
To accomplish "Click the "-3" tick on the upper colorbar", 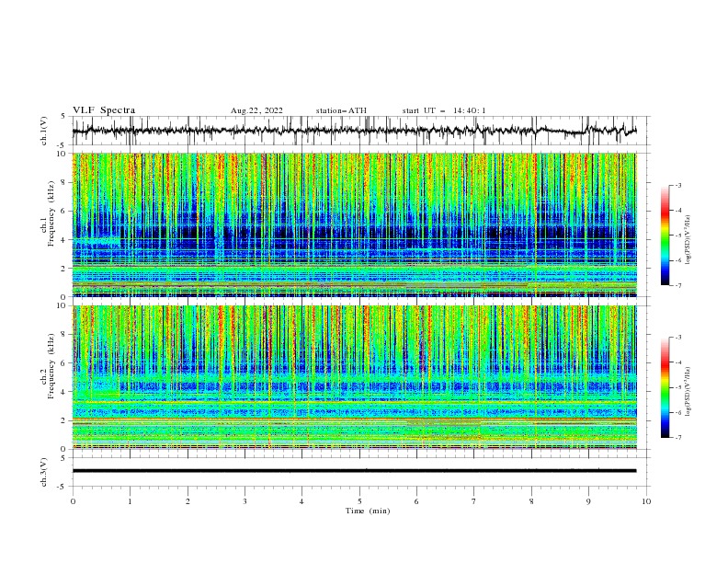I will click(x=677, y=185).
